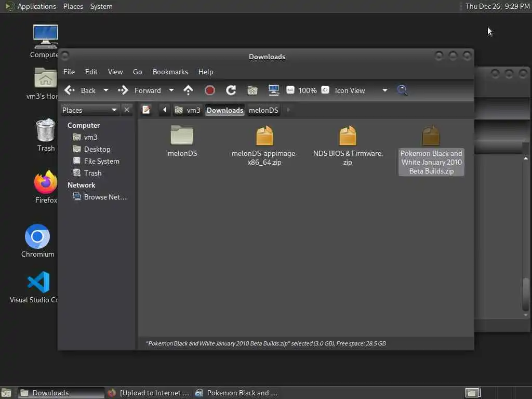Select File System in sidebar

(x=101, y=161)
